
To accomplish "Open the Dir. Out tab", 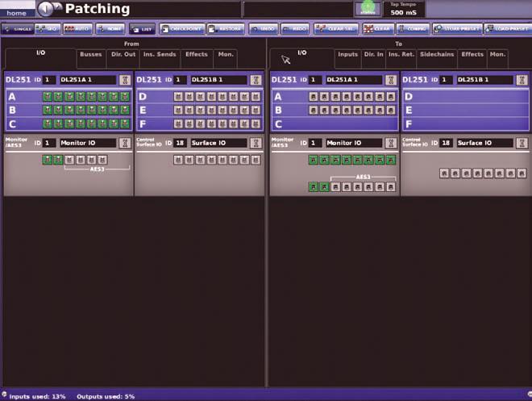I will pyautogui.click(x=123, y=58).
